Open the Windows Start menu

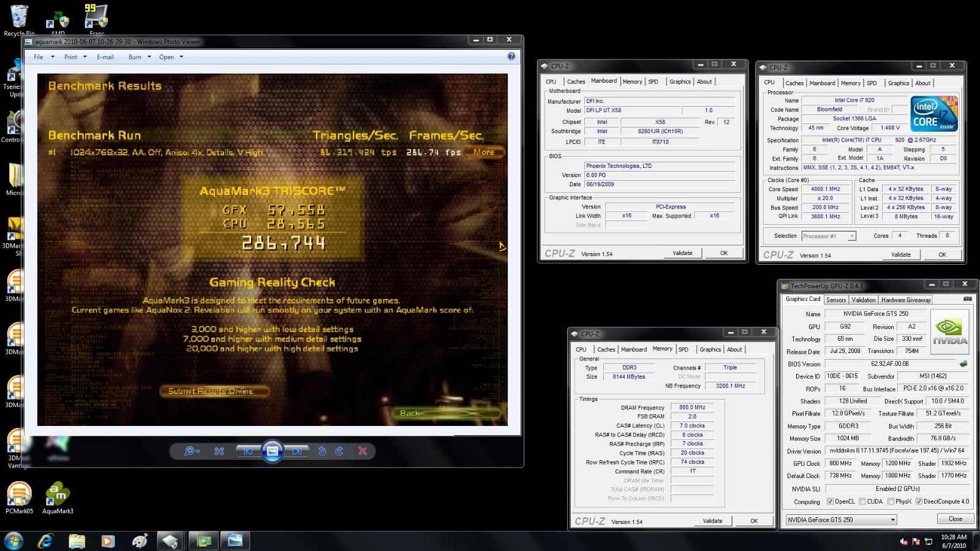(13, 541)
